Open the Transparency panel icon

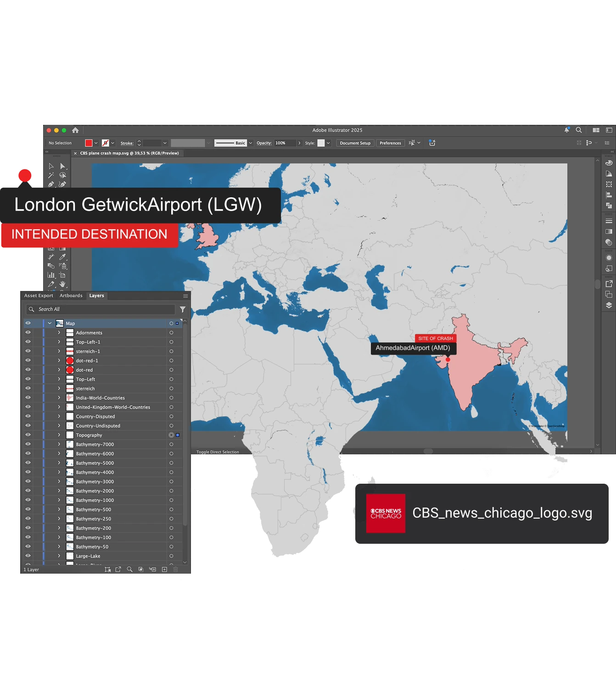point(609,242)
